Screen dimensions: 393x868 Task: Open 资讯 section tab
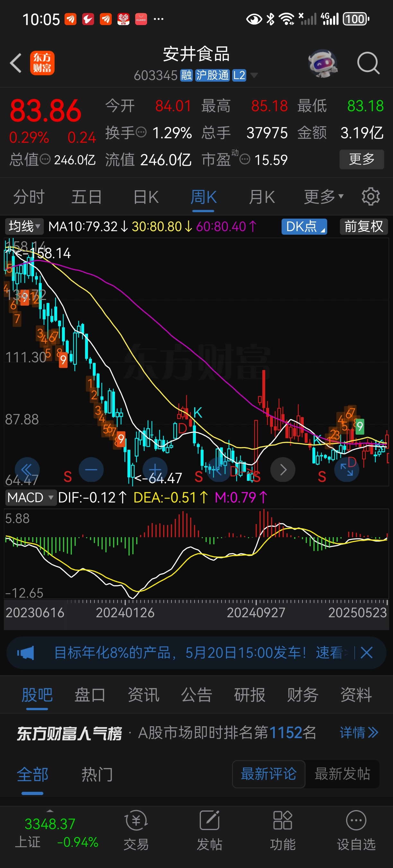[x=143, y=695]
